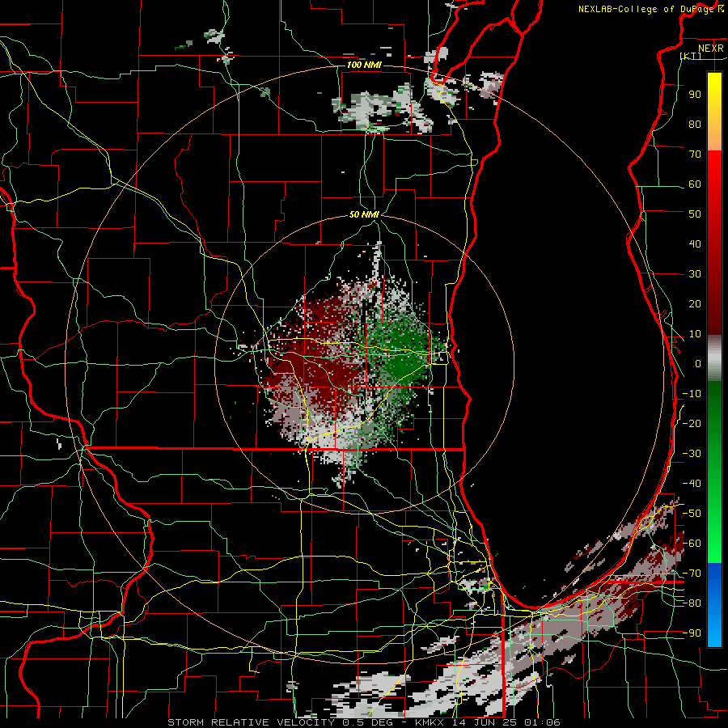
Task: Click the -10 value on the velocity scale
Action: click(x=692, y=394)
